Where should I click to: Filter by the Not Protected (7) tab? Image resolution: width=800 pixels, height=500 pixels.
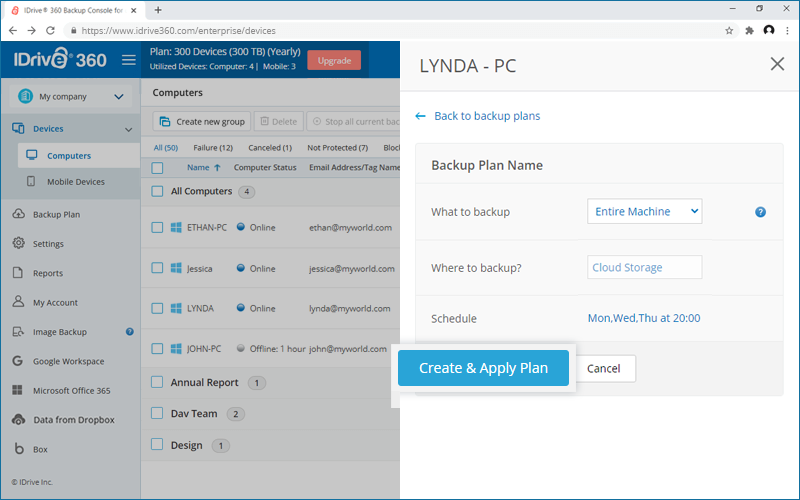point(337,147)
